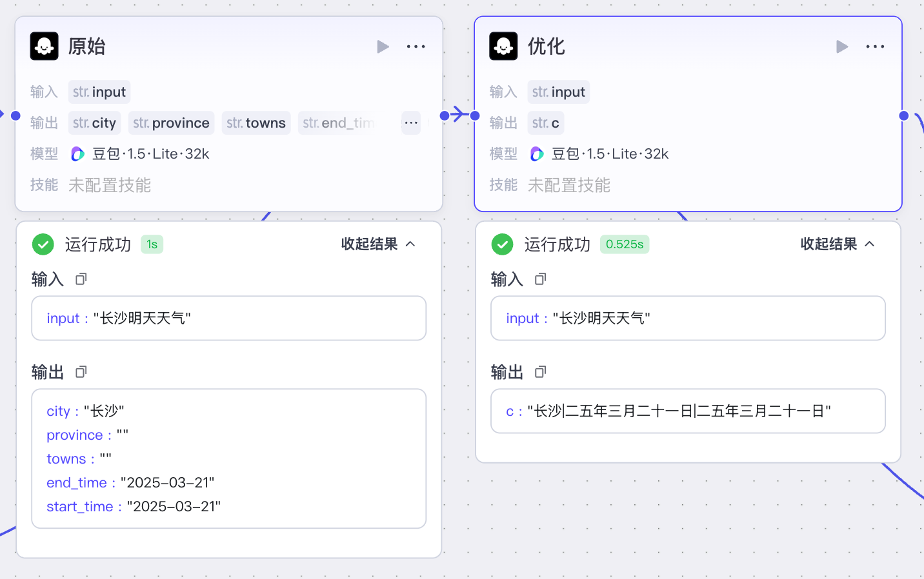Copy the output of 原始 run result
The width and height of the screenshot is (924, 579).
(81, 372)
